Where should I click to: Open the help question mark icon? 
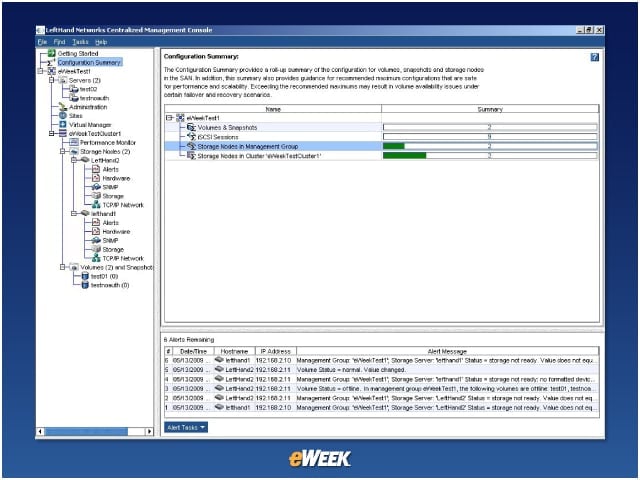pyautogui.click(x=595, y=57)
